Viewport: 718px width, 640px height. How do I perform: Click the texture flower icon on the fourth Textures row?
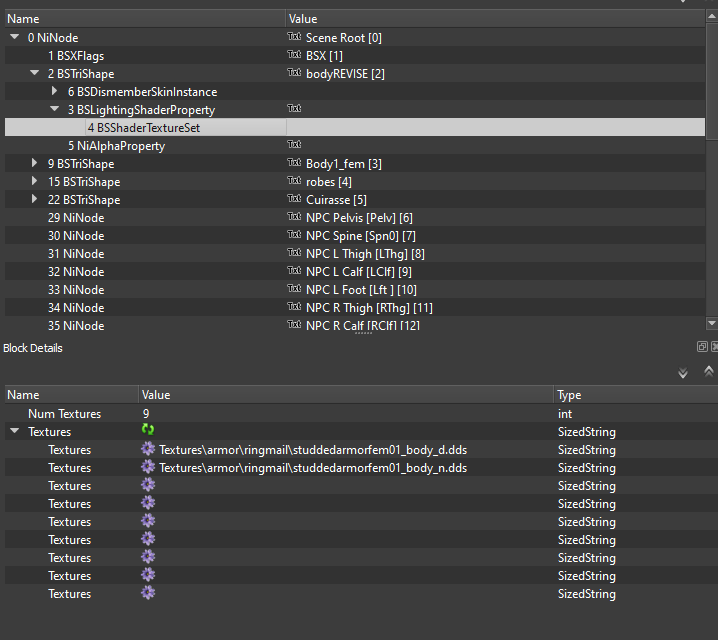click(148, 503)
